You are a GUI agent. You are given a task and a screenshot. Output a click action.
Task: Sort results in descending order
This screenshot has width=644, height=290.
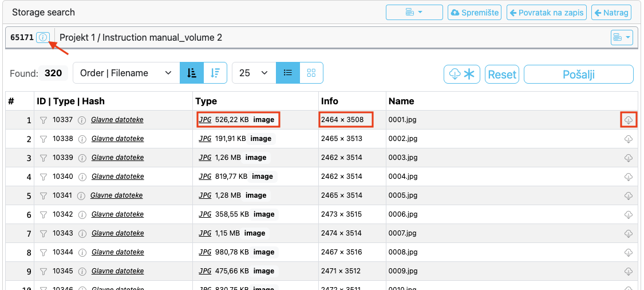[x=215, y=73]
